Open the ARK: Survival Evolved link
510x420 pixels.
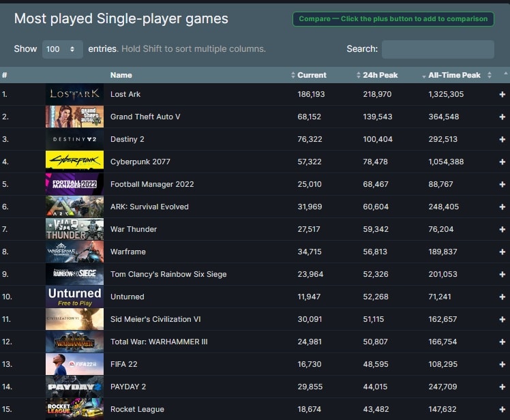coord(149,207)
